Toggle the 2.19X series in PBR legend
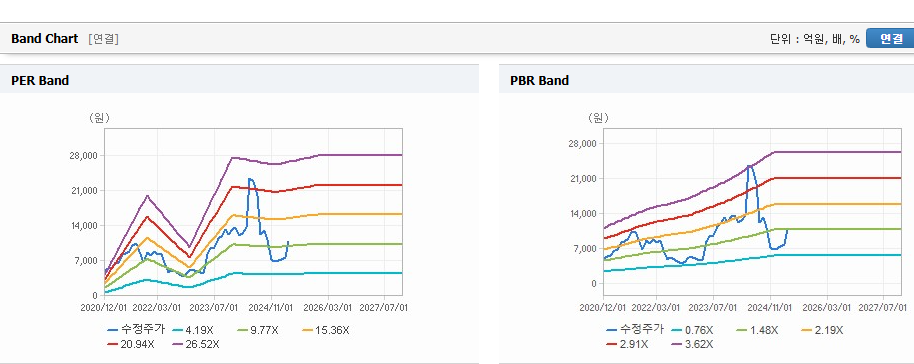The width and height of the screenshot is (914, 364). click(x=822, y=330)
